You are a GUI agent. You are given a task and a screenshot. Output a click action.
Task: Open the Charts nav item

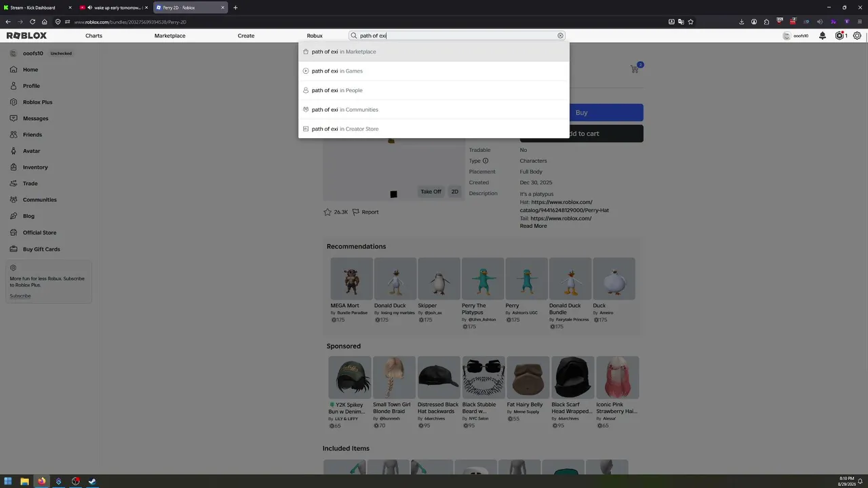(94, 35)
